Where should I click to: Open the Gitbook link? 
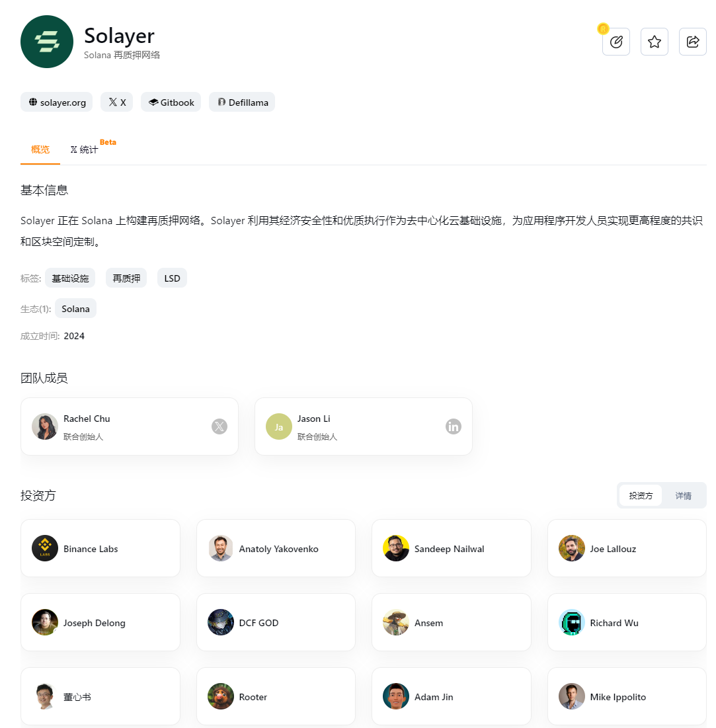tap(171, 102)
